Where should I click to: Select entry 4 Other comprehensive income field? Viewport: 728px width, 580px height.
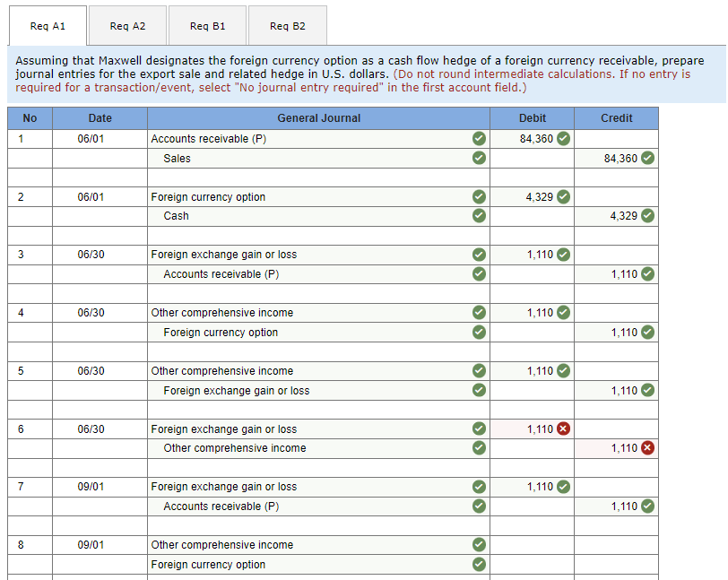pyautogui.click(x=318, y=313)
